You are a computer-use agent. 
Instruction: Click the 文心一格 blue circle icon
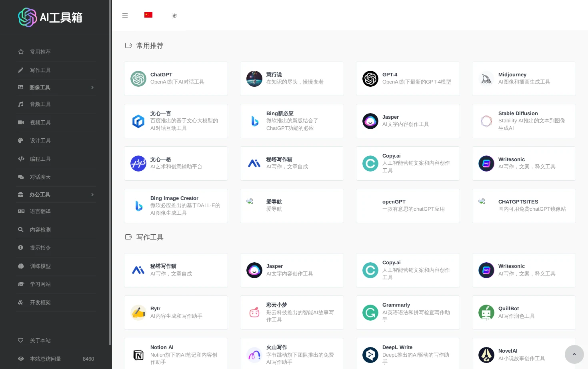click(138, 164)
